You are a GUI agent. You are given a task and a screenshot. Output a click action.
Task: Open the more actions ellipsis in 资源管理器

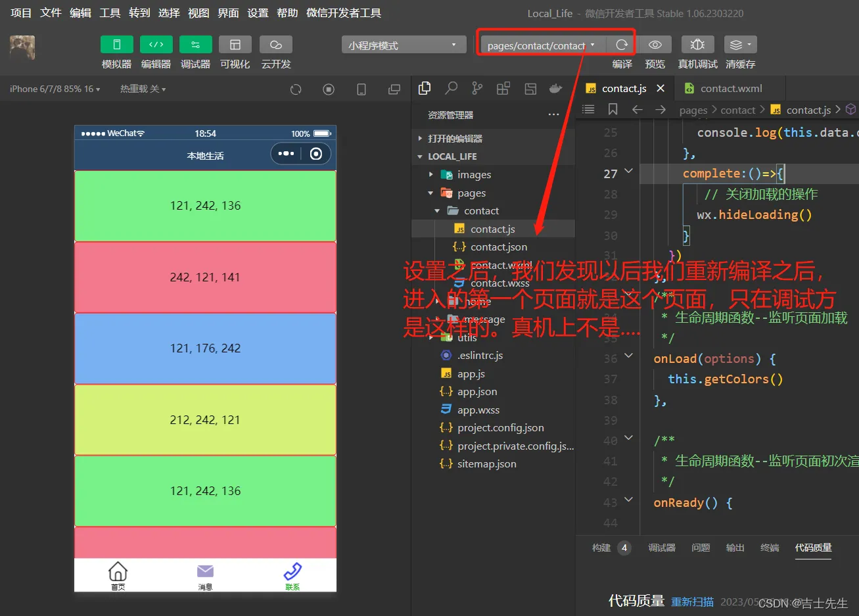(553, 115)
